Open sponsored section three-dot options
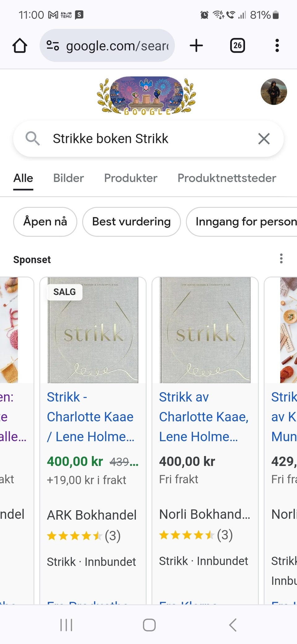 coord(281,259)
